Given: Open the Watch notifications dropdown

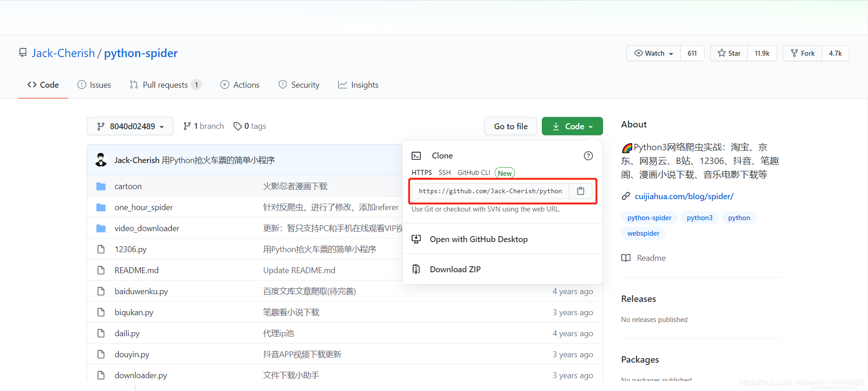Looking at the screenshot, I should (x=654, y=53).
